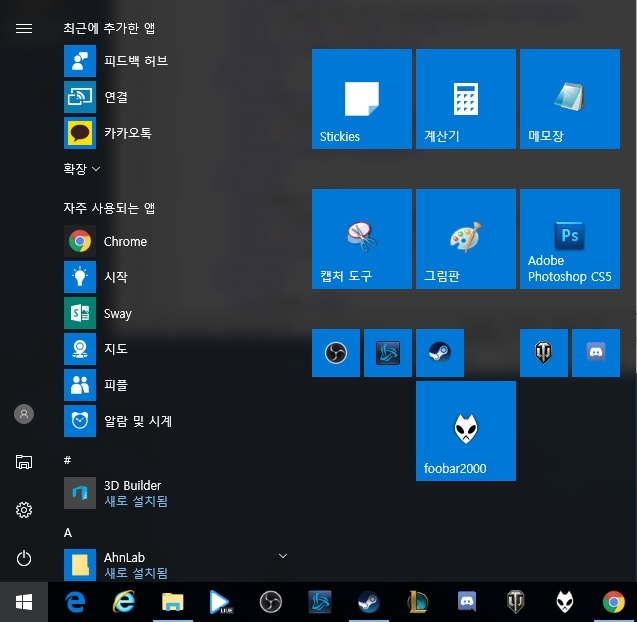Launch Adobe Photoshop CS5 tile

click(x=570, y=239)
